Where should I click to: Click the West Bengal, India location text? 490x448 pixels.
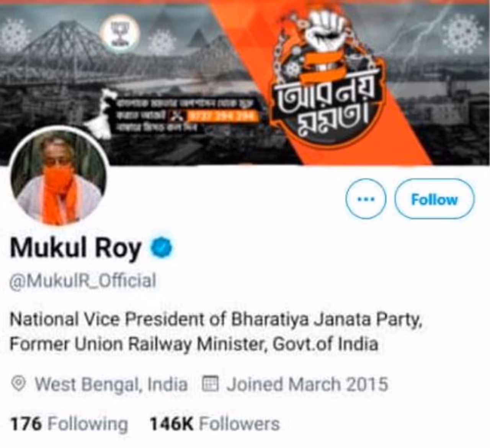coord(111,384)
